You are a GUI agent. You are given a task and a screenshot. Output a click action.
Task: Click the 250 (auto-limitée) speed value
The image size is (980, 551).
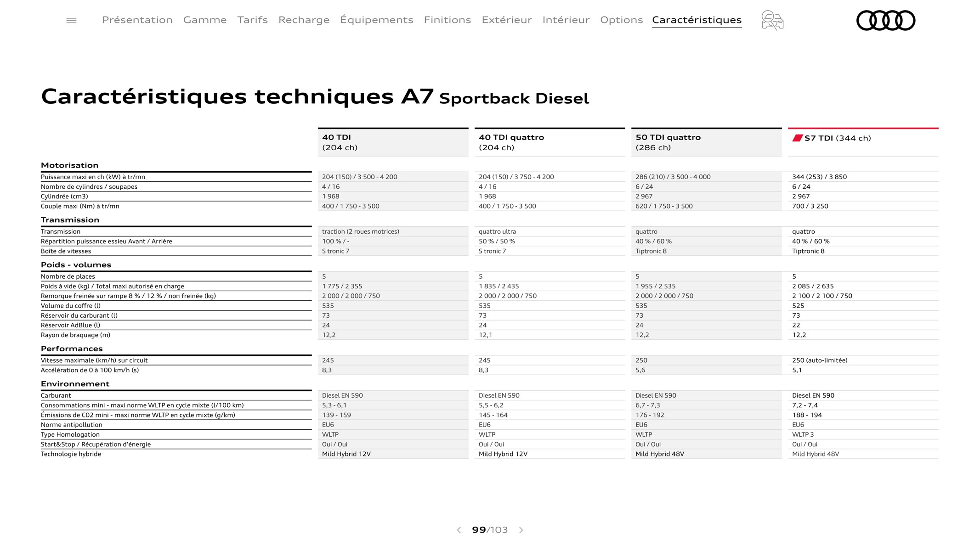pyautogui.click(x=820, y=360)
